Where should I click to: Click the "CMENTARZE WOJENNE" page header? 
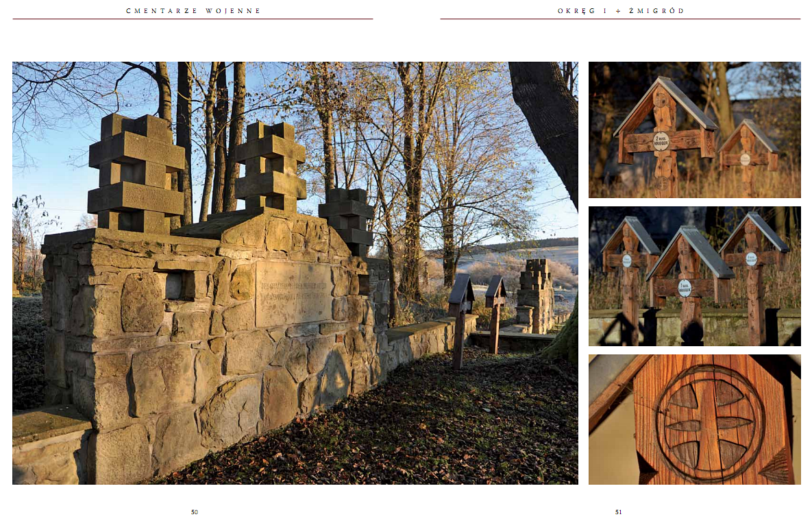coord(193,11)
